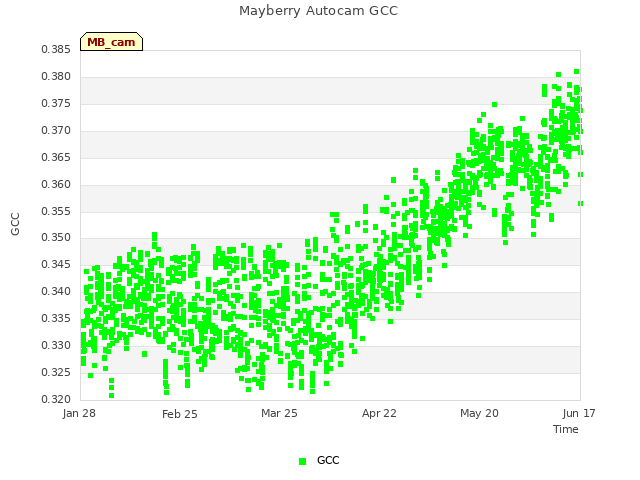Click the 0.350 y-axis value
This screenshot has width=640, height=480.
click(x=56, y=238)
